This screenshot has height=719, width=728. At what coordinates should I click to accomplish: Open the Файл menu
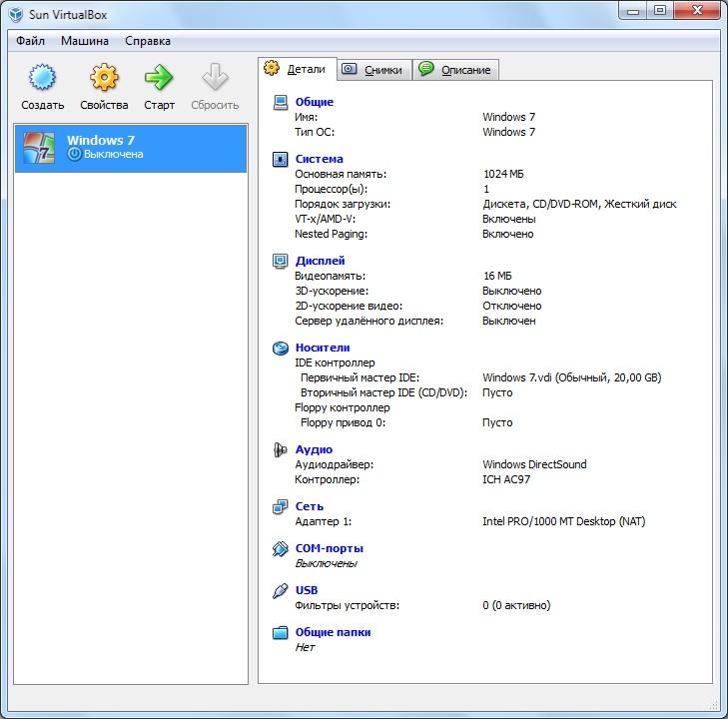coord(31,41)
